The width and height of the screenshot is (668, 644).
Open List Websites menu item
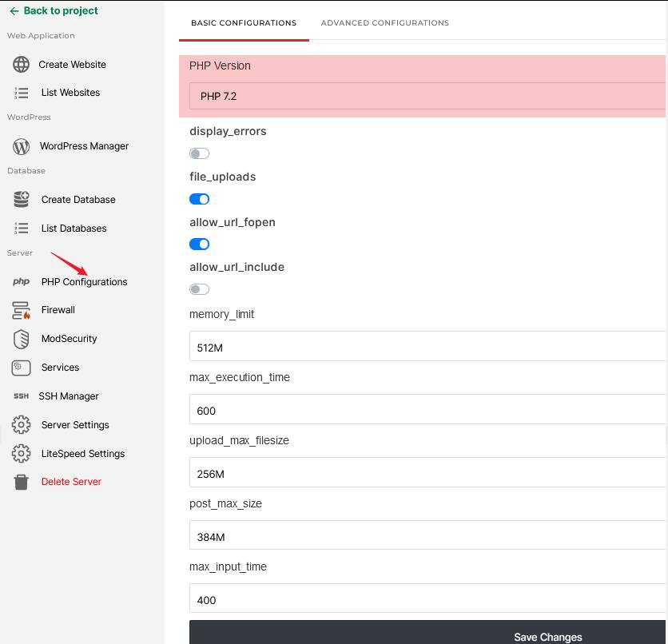coord(71,93)
